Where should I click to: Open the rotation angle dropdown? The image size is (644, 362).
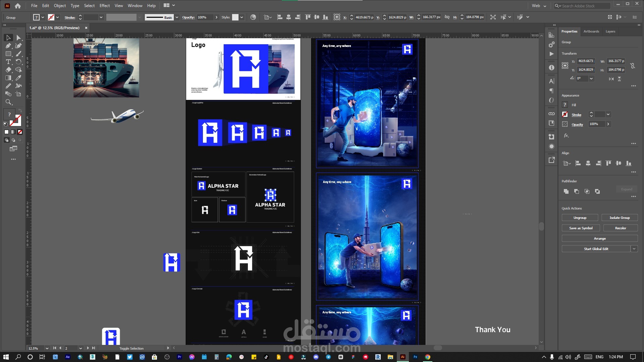click(x=591, y=78)
